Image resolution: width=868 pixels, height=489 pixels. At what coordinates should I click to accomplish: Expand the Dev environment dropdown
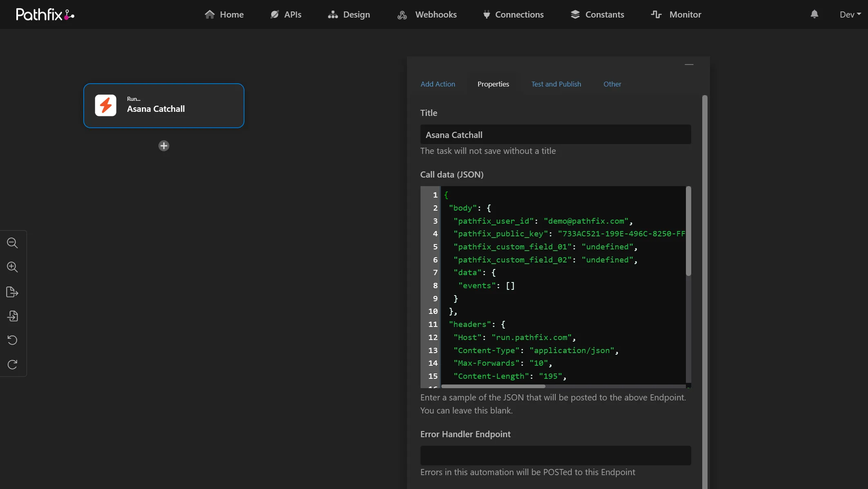click(x=850, y=15)
